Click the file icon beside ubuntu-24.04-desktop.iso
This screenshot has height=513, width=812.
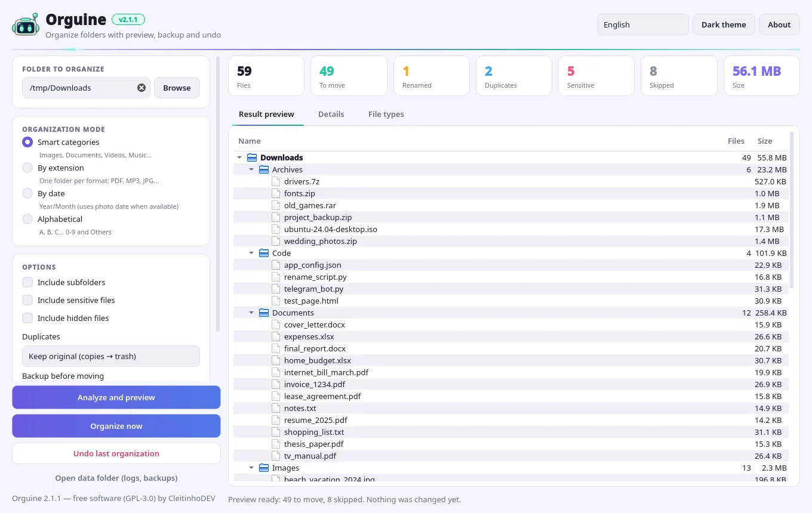click(276, 229)
